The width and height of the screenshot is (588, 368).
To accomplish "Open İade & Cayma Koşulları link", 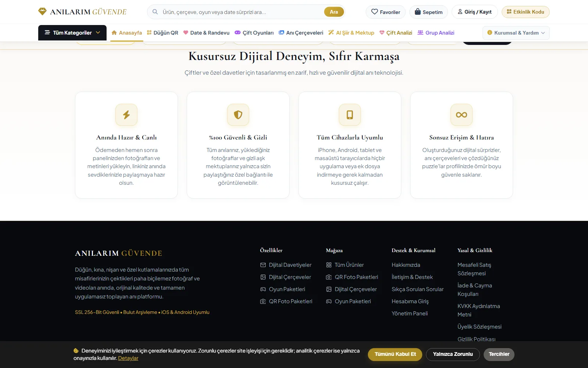I will pos(474,290).
